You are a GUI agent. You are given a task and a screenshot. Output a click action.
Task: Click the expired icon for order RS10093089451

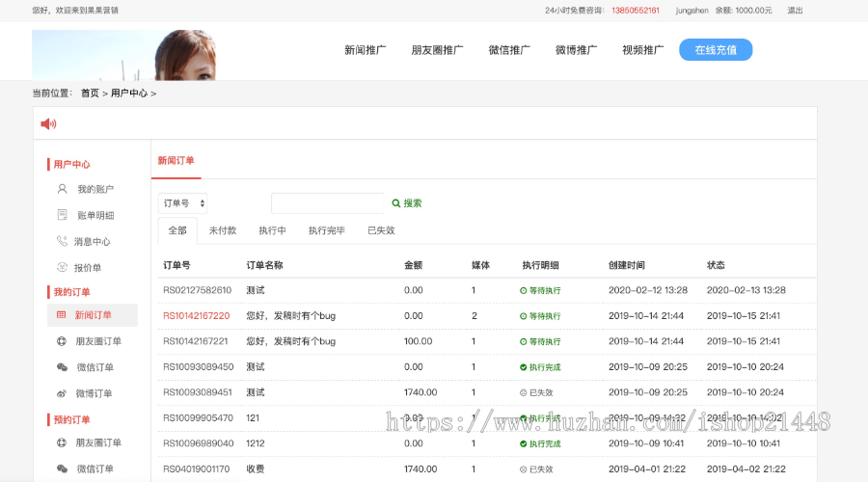[x=523, y=392]
